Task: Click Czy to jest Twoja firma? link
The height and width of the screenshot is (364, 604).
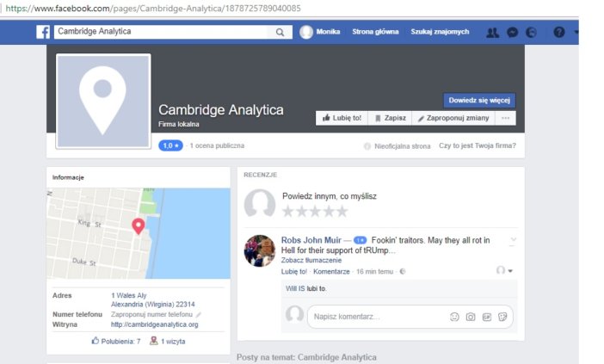Action: (x=478, y=145)
